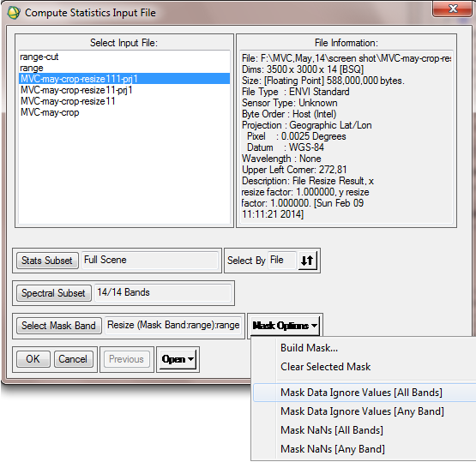The height and width of the screenshot is (462, 476).
Task: Click the ENVI application icon in title bar
Action: [14, 13]
